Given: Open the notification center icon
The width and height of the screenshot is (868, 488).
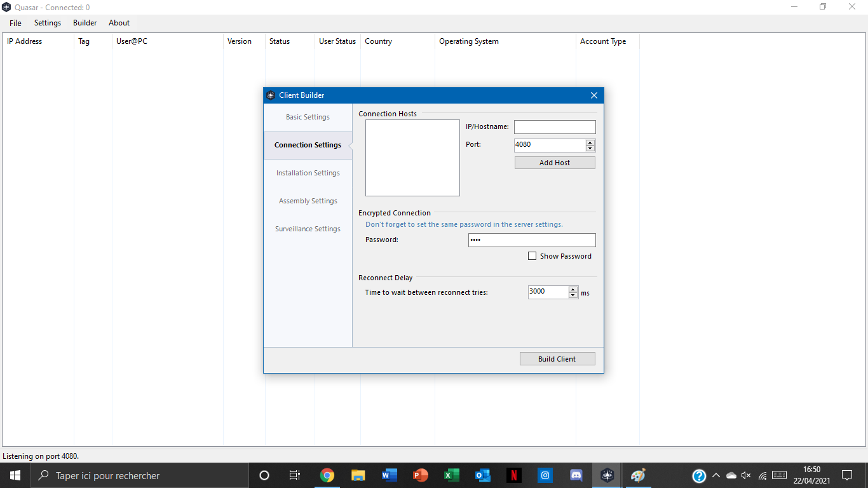Looking at the screenshot, I should (x=847, y=475).
